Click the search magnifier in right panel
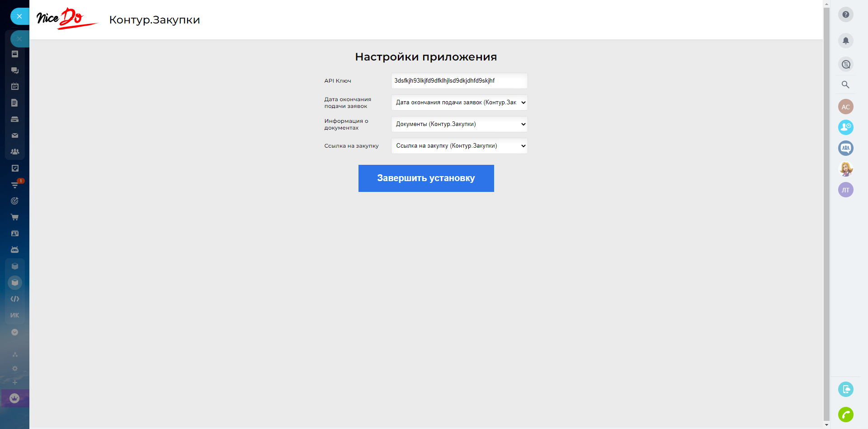 pos(845,84)
